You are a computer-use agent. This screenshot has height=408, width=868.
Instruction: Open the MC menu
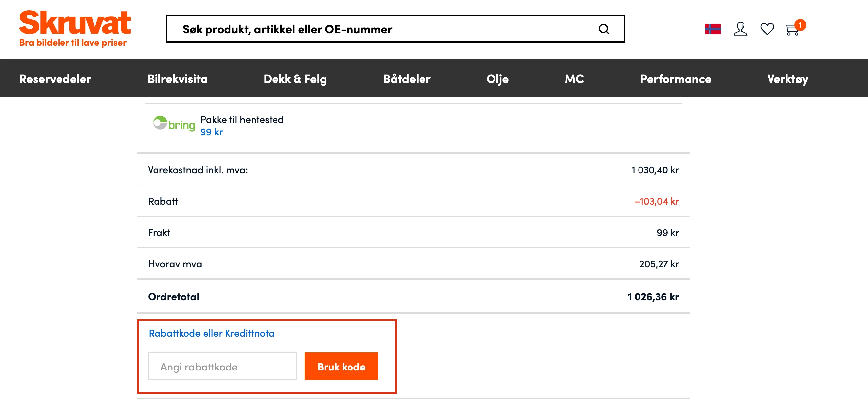(574, 79)
